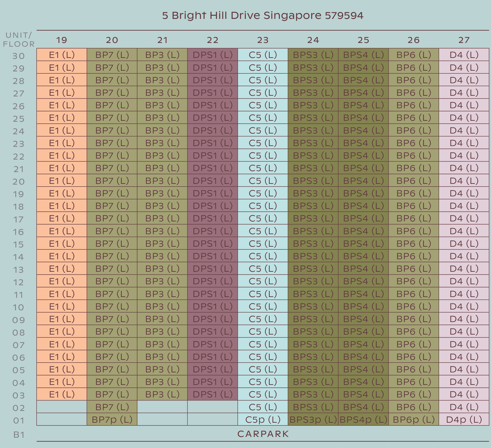The height and width of the screenshot is (448, 491).
Task: Select BP6 (L) cell on floor 23
Action: 414,143
